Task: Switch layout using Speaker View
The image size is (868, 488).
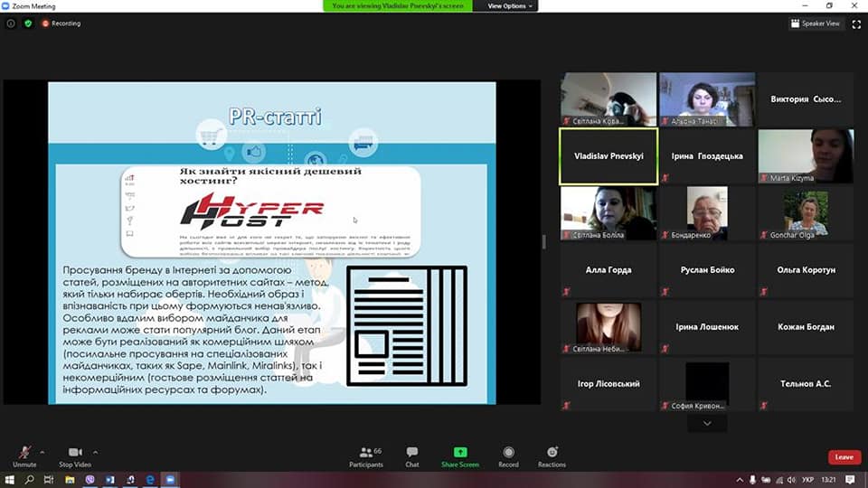Action: click(x=816, y=23)
